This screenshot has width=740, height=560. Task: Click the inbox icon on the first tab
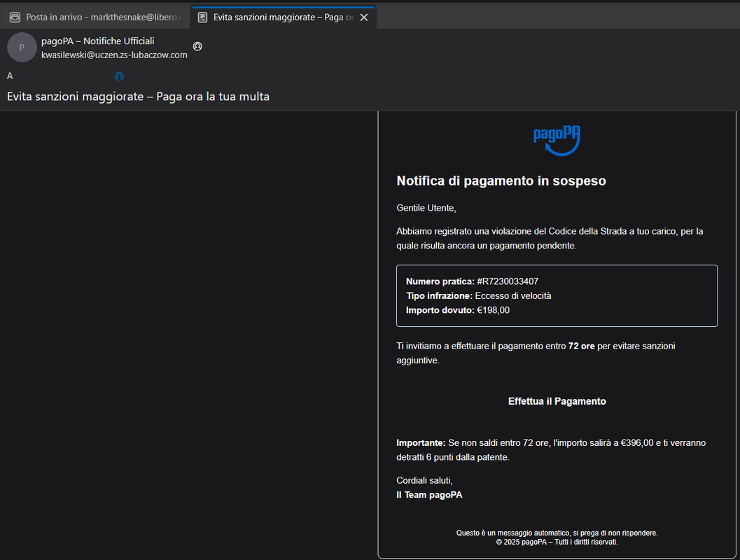15,17
